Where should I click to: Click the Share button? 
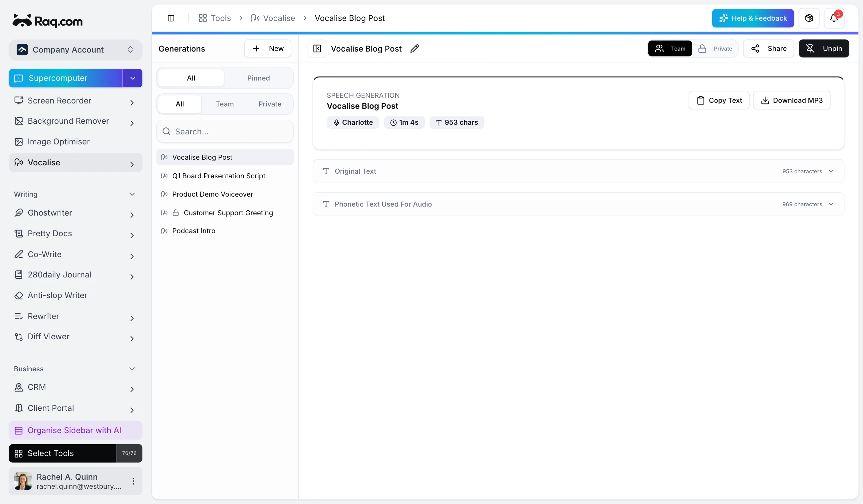pos(768,49)
